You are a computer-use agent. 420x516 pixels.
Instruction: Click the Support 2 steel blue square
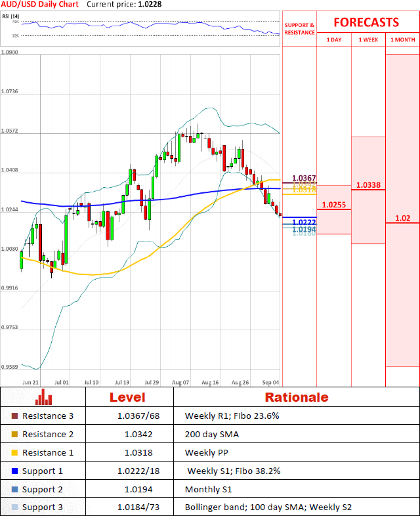click(15, 489)
